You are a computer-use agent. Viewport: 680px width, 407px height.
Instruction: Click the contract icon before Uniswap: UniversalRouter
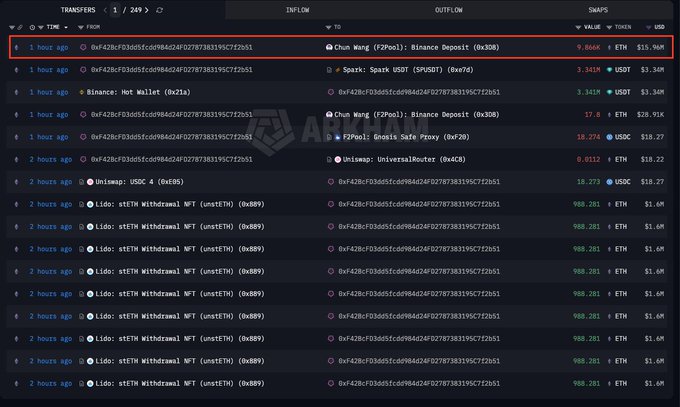[x=329, y=160]
